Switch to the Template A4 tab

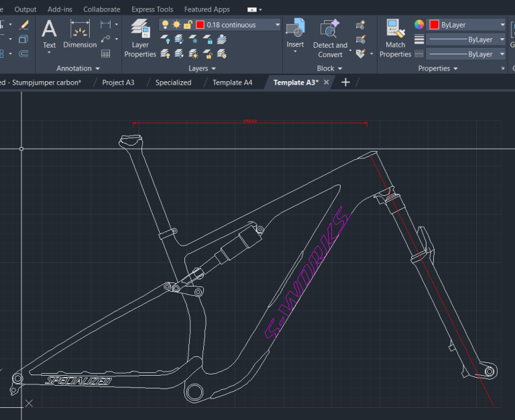(x=232, y=83)
